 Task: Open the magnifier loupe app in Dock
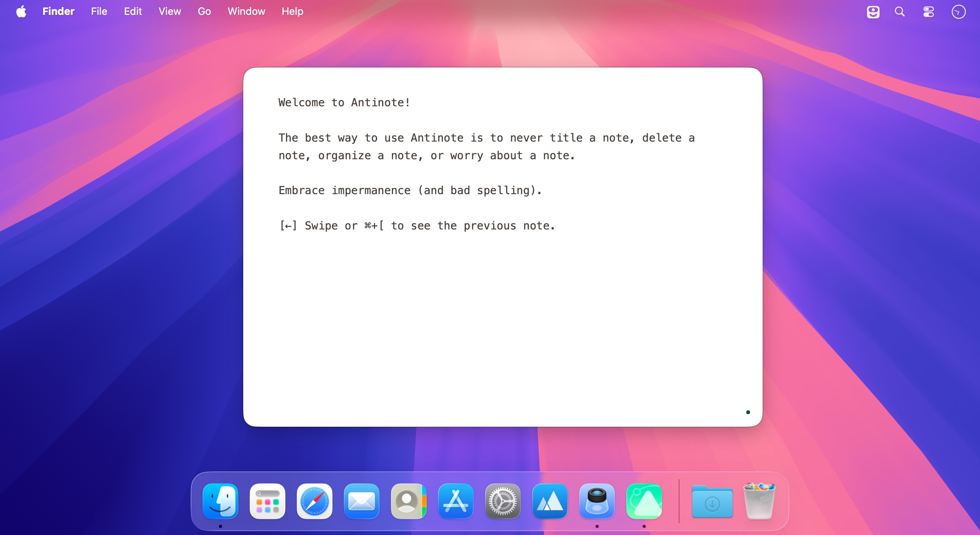597,501
